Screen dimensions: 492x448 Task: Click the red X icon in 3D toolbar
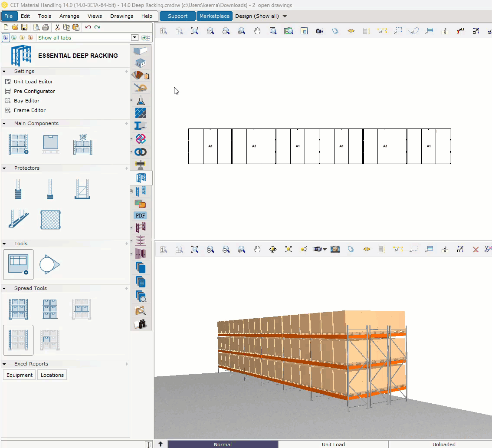pos(476,249)
